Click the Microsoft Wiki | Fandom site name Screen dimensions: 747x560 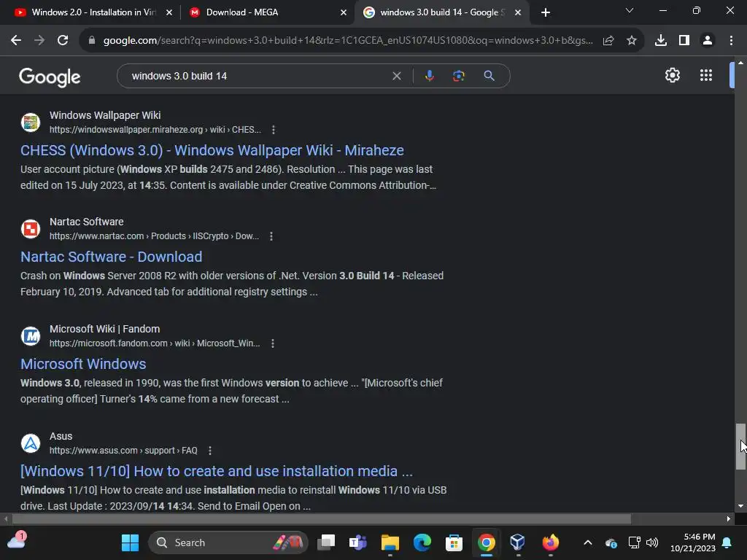click(x=104, y=329)
